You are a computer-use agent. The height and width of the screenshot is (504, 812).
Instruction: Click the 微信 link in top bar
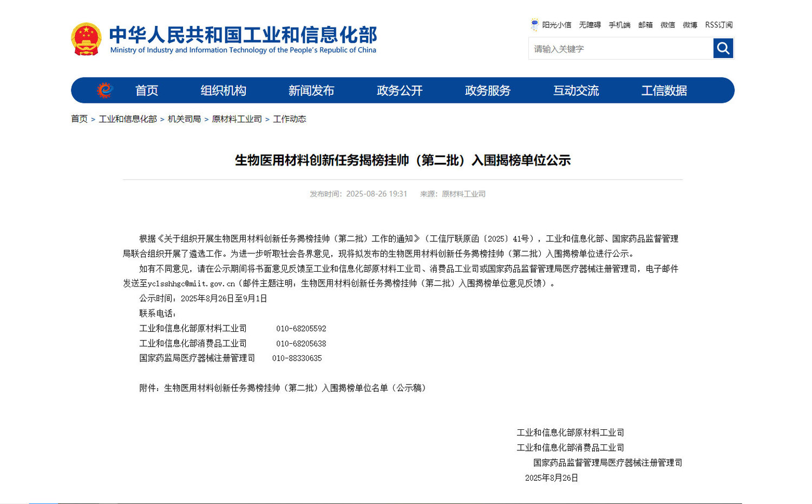pos(667,25)
